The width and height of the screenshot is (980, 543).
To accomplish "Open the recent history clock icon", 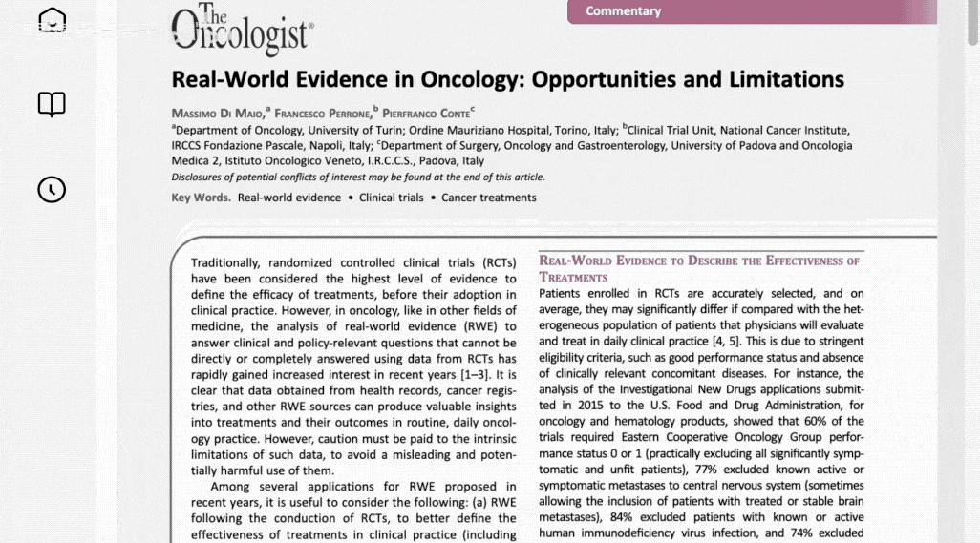I will [x=52, y=190].
